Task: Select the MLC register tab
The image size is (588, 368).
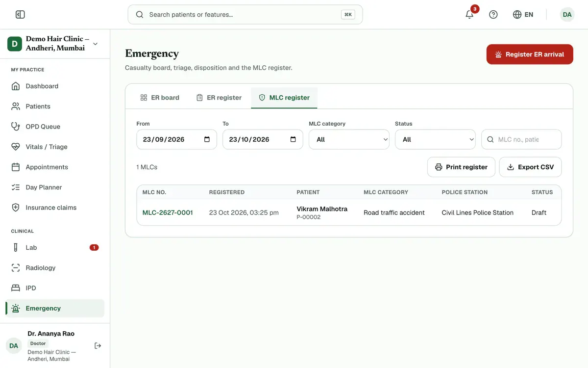Action: point(284,98)
